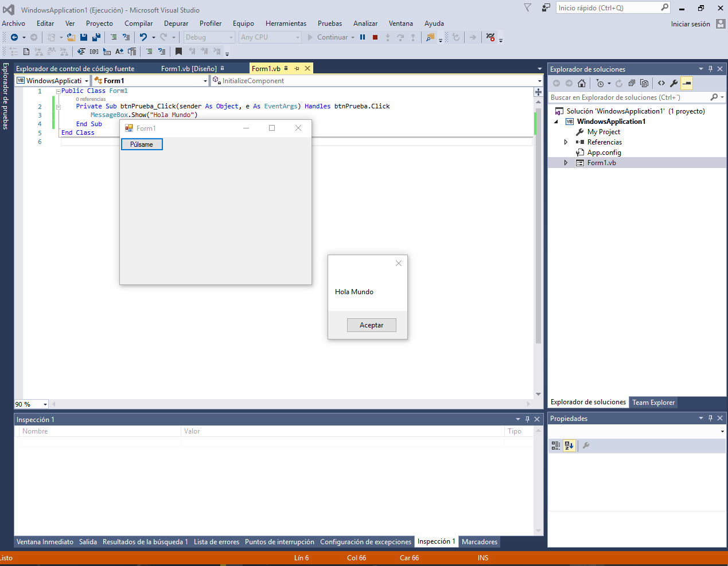Toggle bookmark with the bookmark icon
Screen dimensions: 728x566
click(178, 52)
